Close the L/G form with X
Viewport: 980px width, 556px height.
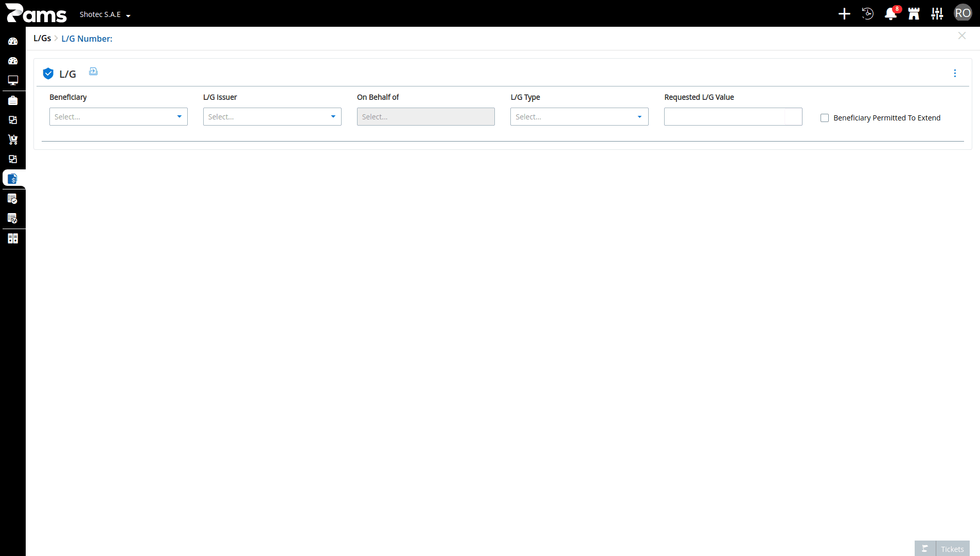(962, 36)
